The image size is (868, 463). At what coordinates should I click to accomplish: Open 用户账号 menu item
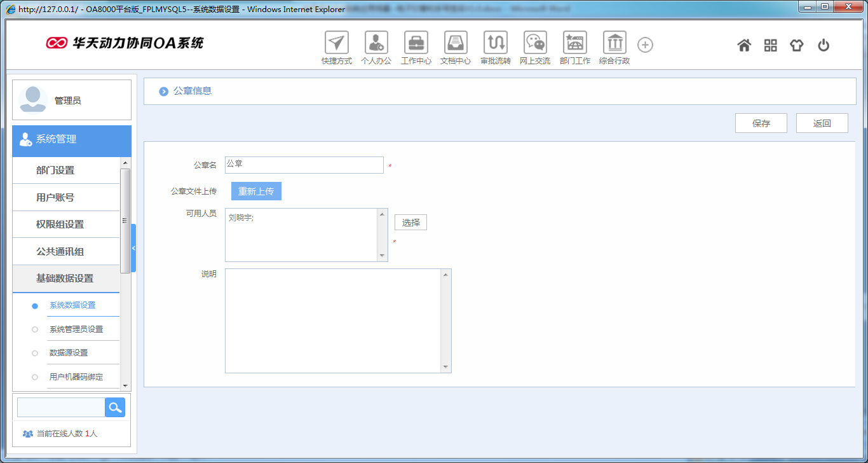(55, 198)
